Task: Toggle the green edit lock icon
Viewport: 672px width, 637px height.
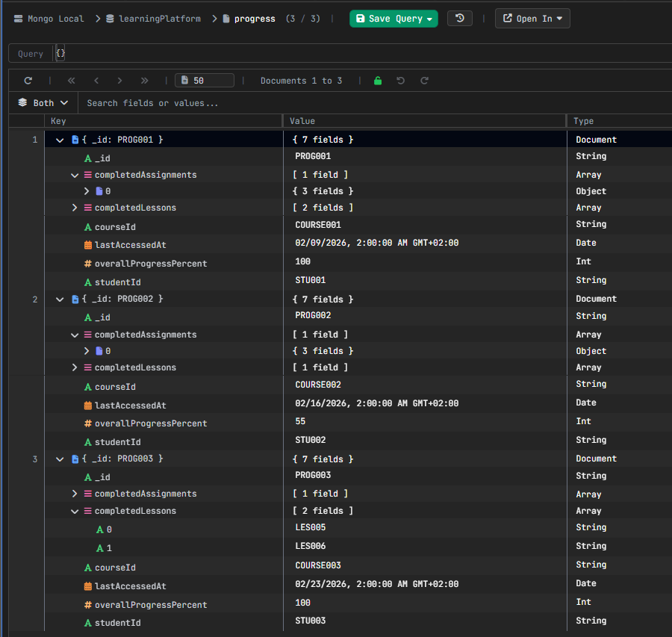Action: pos(378,81)
